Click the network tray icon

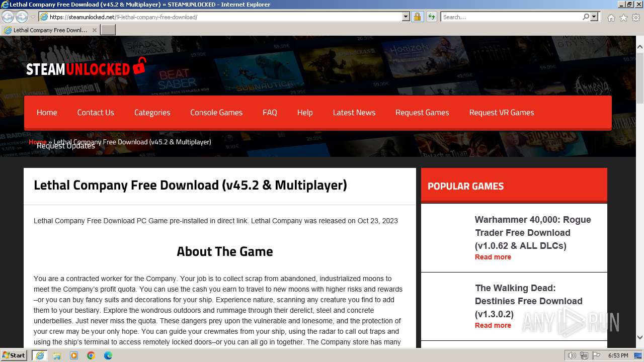(584, 355)
